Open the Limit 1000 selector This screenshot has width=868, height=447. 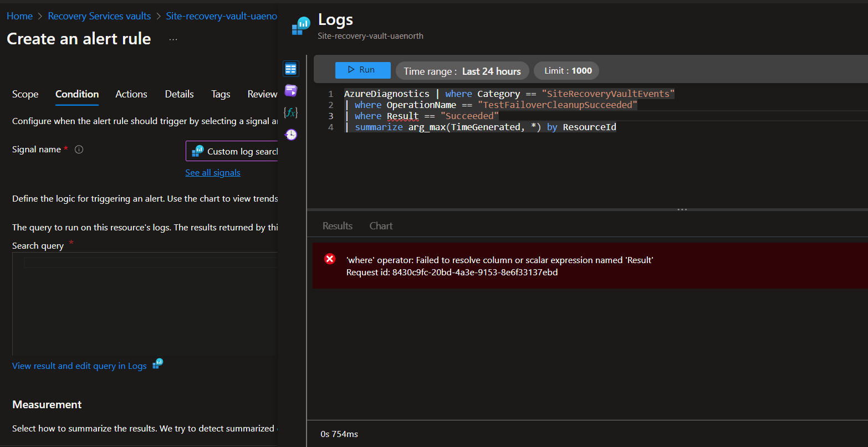[566, 70]
